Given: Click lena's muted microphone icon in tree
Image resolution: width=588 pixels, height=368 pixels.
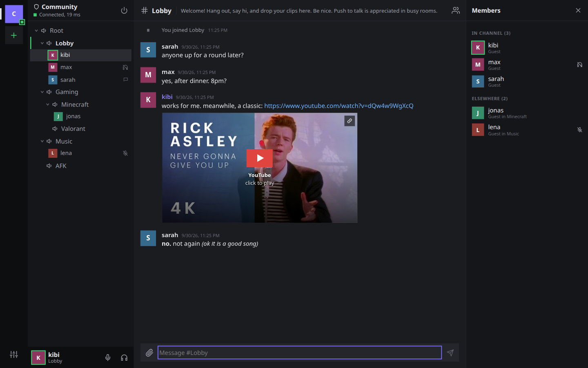Looking at the screenshot, I should [125, 153].
